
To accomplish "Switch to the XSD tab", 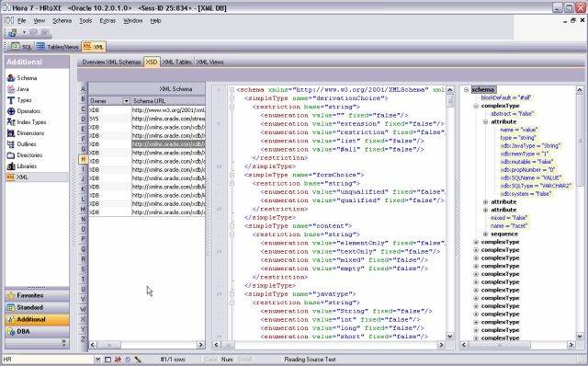I will click(152, 62).
